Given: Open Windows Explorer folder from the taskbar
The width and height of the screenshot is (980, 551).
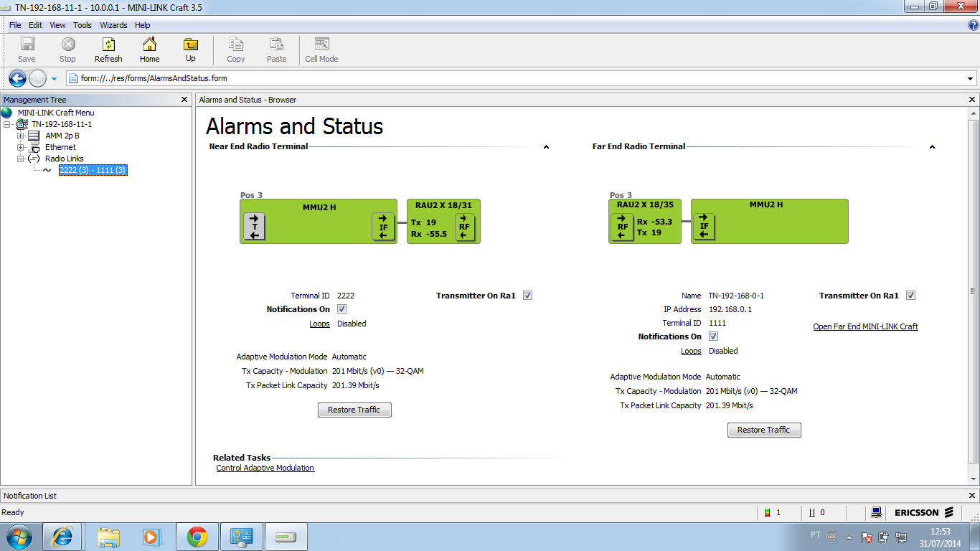Looking at the screenshot, I should [109, 536].
